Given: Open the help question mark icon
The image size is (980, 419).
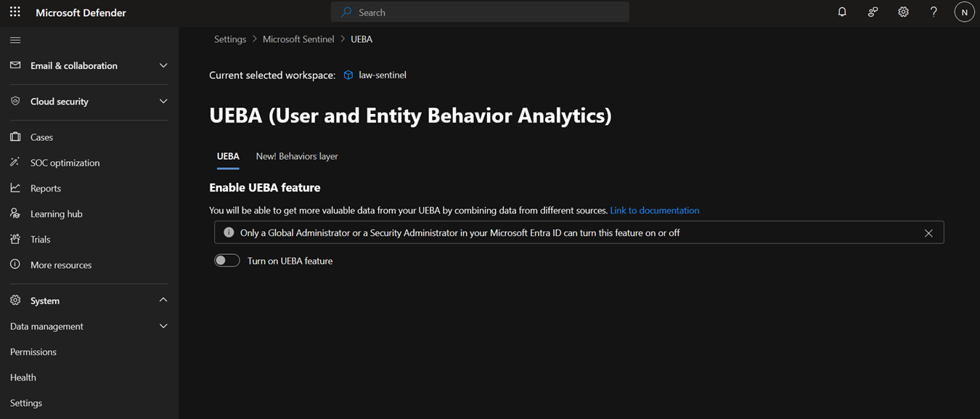Looking at the screenshot, I should click(x=934, y=12).
